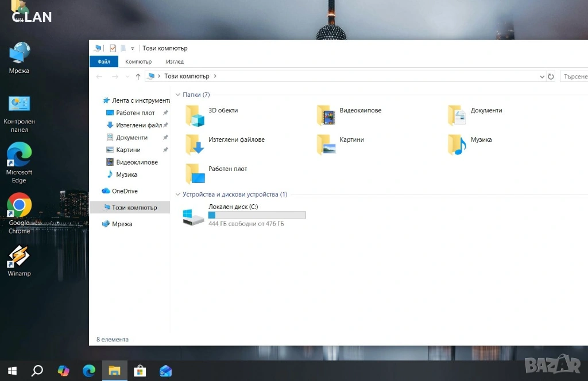
Task: Open Microsoft Store from the taskbar
Action: pos(140,371)
